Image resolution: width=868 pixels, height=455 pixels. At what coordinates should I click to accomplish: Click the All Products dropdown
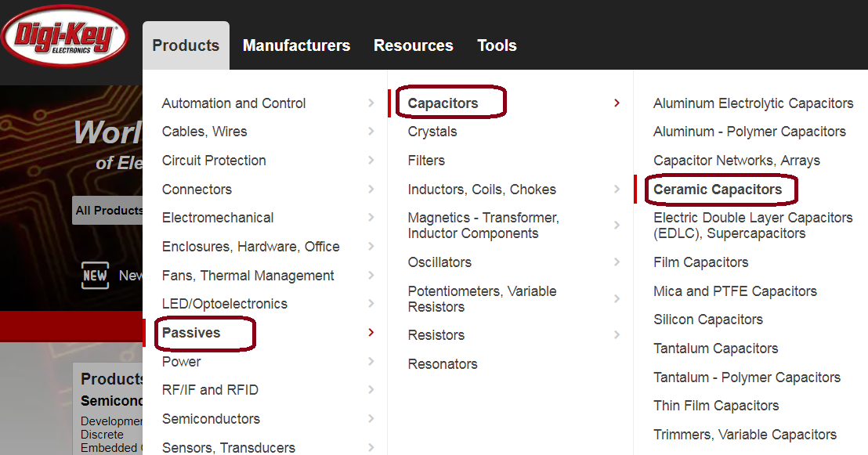pos(108,211)
